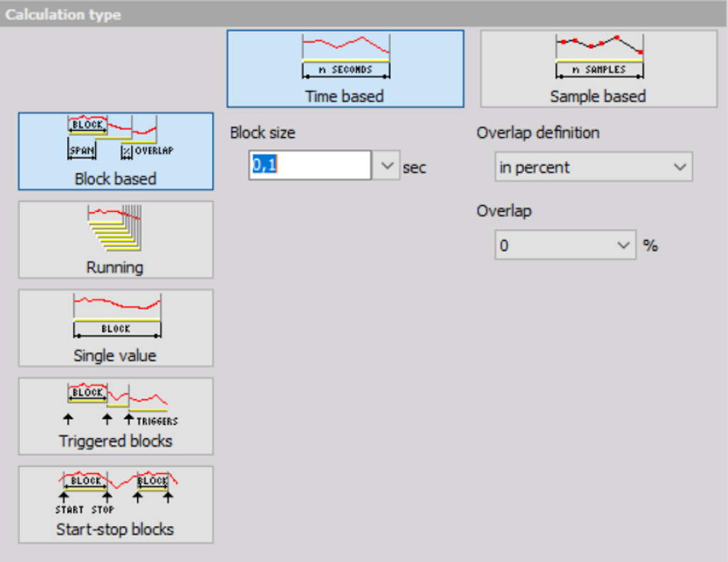
Task: Click the Block size label
Action: [262, 133]
